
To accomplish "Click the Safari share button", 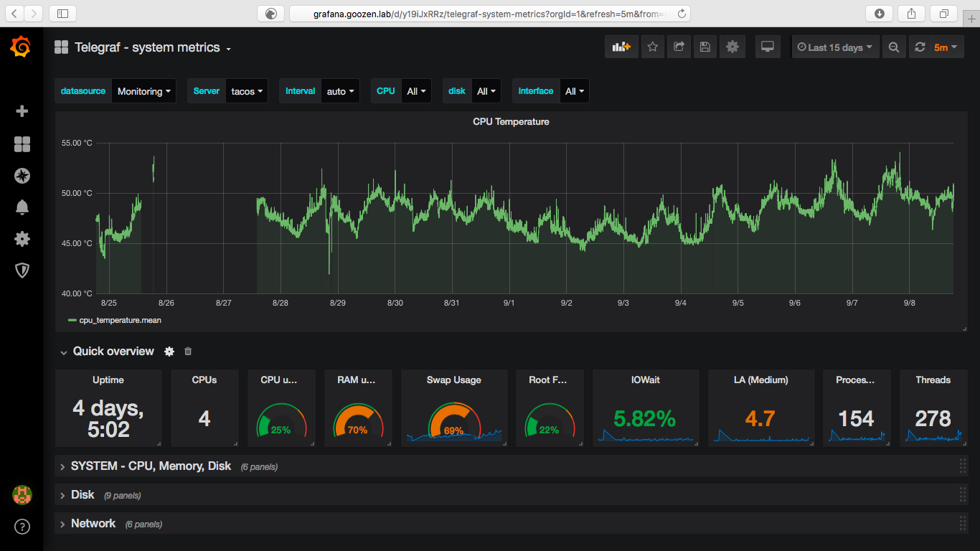I will point(912,14).
